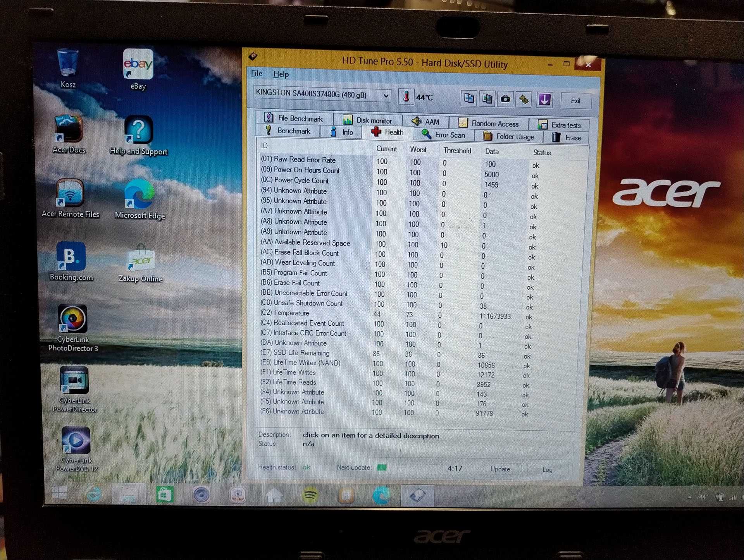
Task: Copy text info to clipboard icon
Action: tap(469, 99)
